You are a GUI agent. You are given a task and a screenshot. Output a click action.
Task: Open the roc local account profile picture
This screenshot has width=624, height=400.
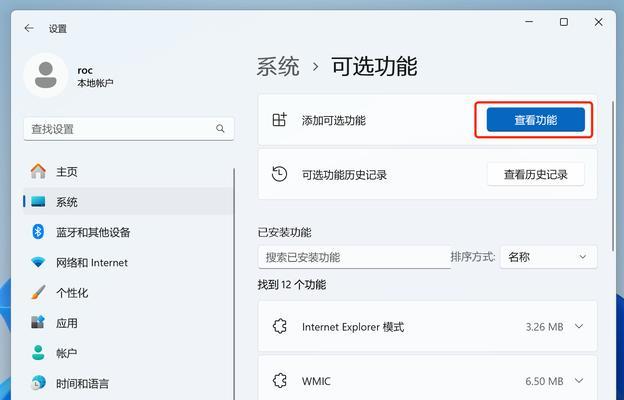(45, 75)
